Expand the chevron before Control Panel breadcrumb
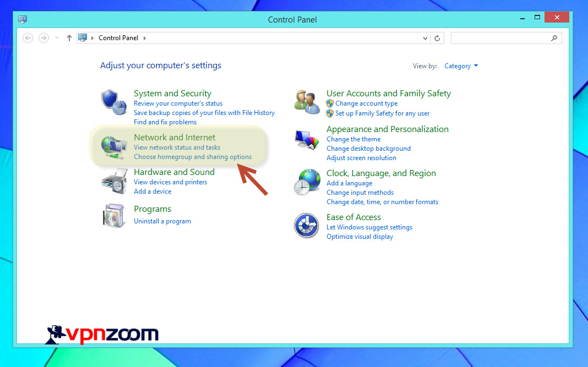588x367 pixels. (92, 38)
